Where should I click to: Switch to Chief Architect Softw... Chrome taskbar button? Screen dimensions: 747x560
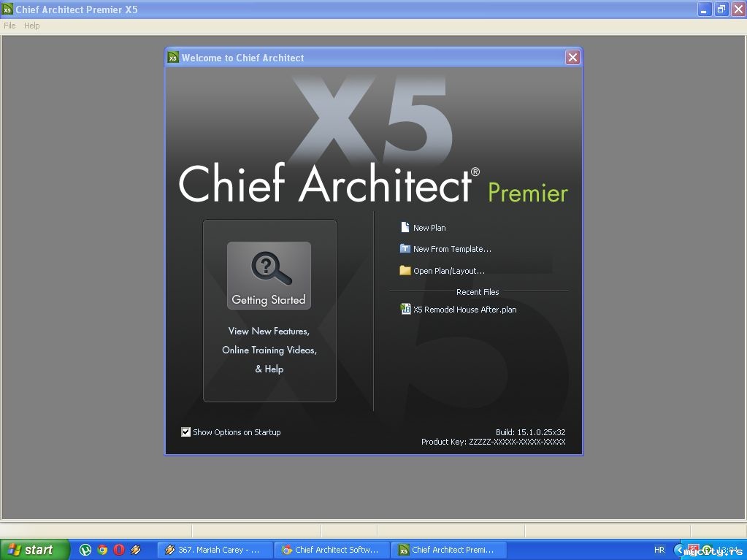tap(332, 550)
